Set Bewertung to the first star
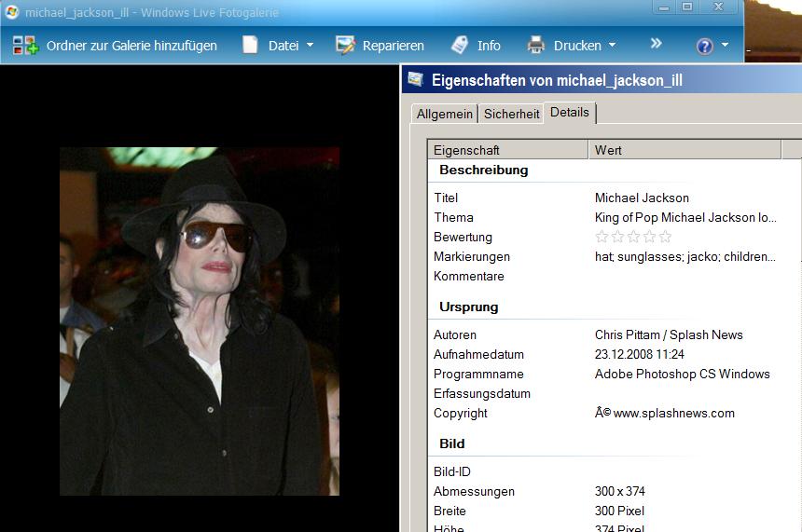The width and height of the screenshot is (802, 532). coord(601,237)
